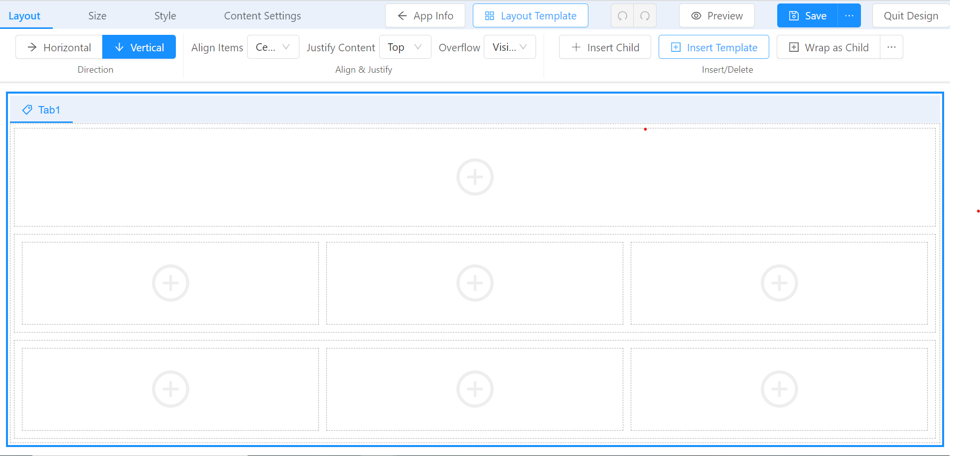This screenshot has height=456, width=980.
Task: Click the Direction group label
Action: pos(95,70)
